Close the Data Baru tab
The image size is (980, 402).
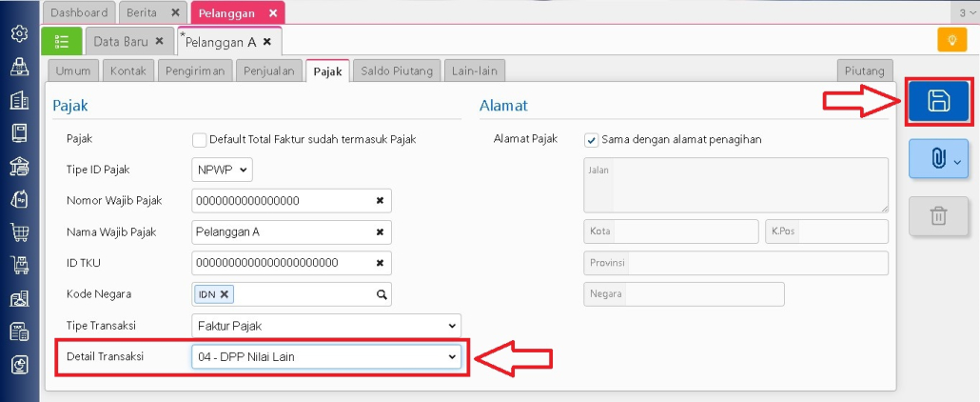(x=160, y=42)
